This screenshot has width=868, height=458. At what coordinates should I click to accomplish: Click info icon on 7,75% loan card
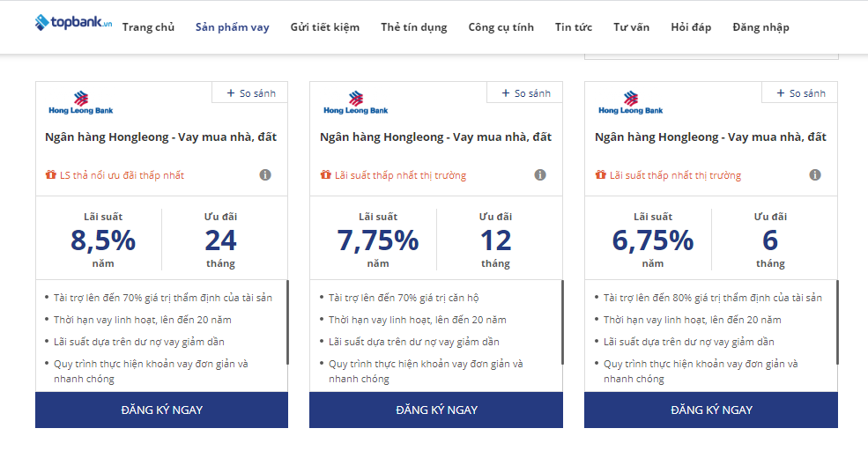click(540, 175)
